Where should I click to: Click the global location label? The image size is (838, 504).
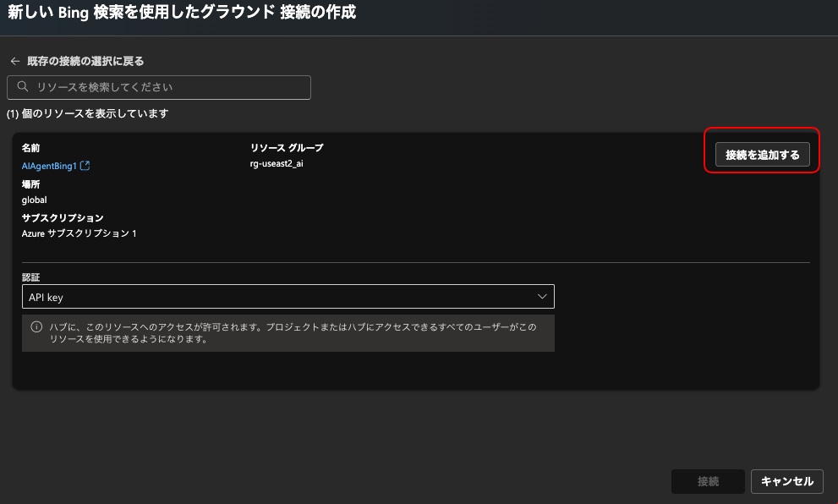(x=33, y=200)
